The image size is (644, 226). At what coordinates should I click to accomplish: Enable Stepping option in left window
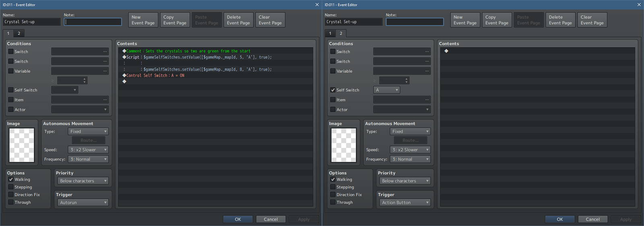pos(11,187)
